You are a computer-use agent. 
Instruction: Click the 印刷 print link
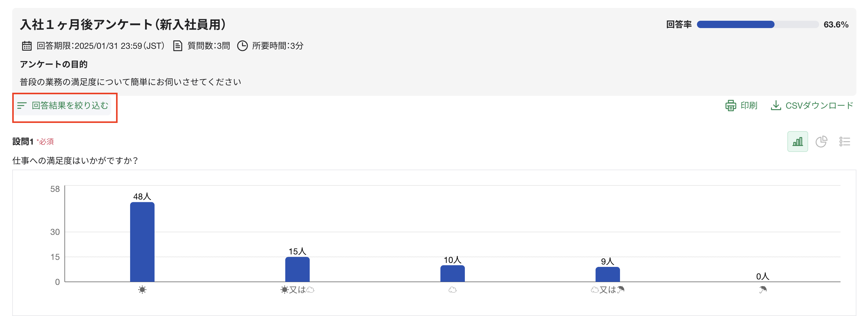tap(749, 106)
